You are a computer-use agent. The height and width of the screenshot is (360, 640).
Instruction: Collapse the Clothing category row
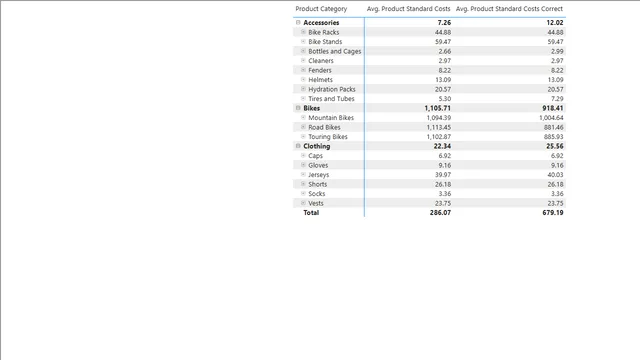click(x=298, y=146)
